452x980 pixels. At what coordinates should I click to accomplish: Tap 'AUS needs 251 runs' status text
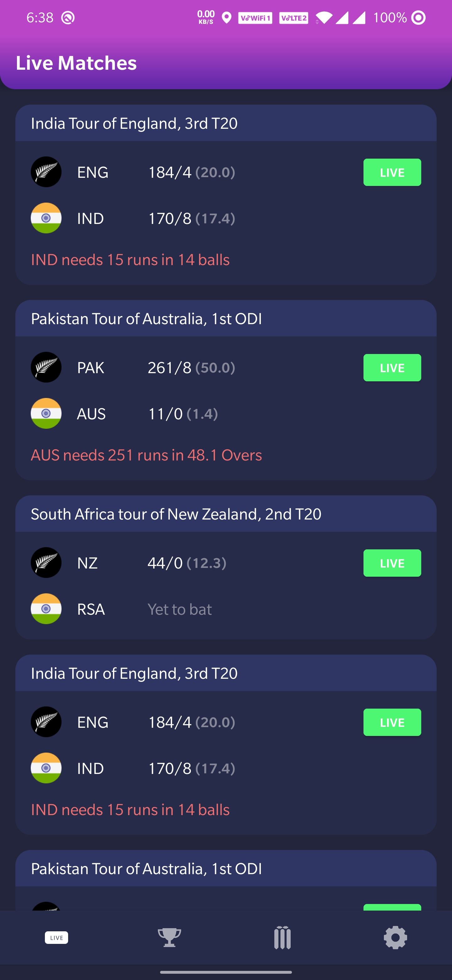146,455
